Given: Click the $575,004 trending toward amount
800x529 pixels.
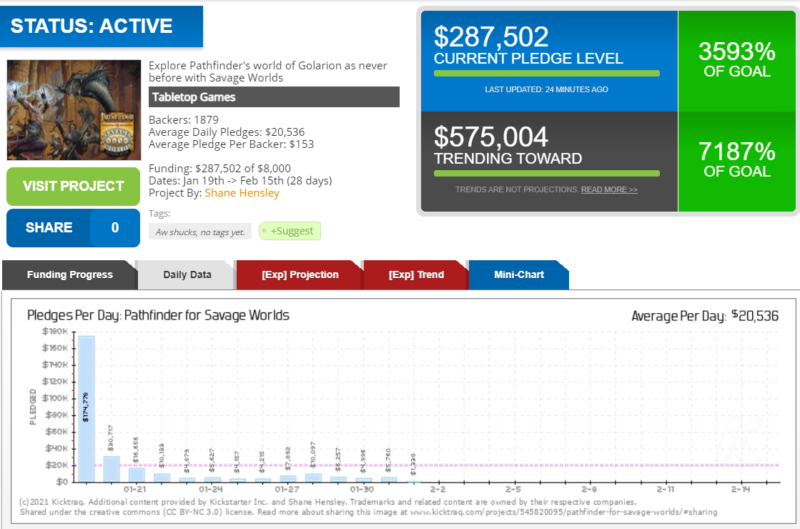Looking at the screenshot, I should (x=491, y=137).
